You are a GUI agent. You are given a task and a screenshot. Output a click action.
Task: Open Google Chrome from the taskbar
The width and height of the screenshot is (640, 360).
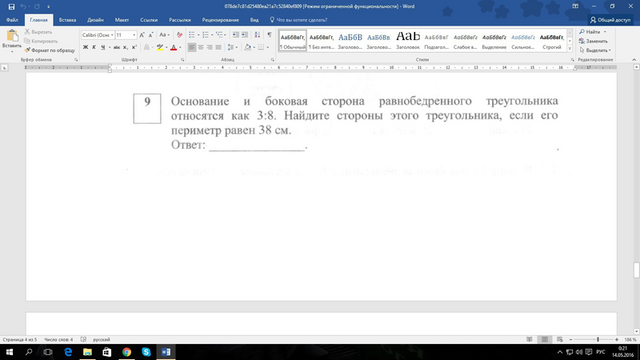[127, 352]
